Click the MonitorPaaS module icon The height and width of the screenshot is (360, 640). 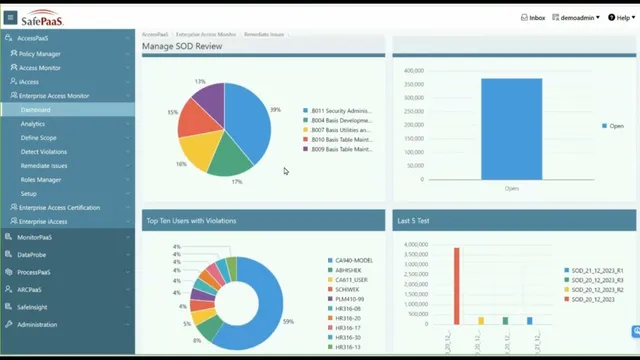tap(8, 237)
